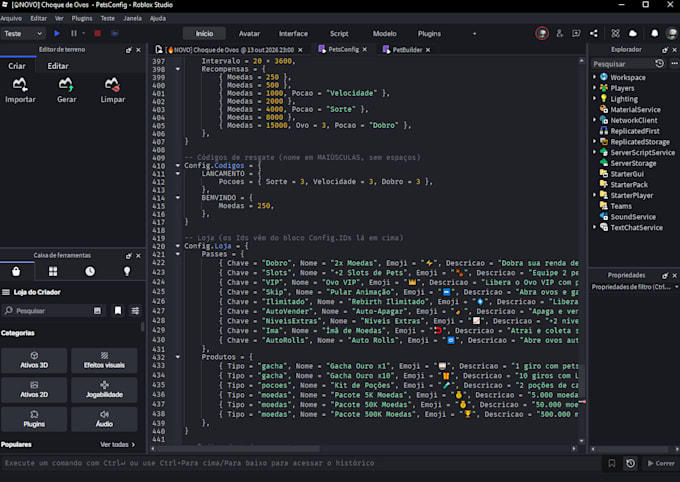Expand the TextChatService node
Image resolution: width=680 pixels, height=482 pixels.
pyautogui.click(x=595, y=227)
